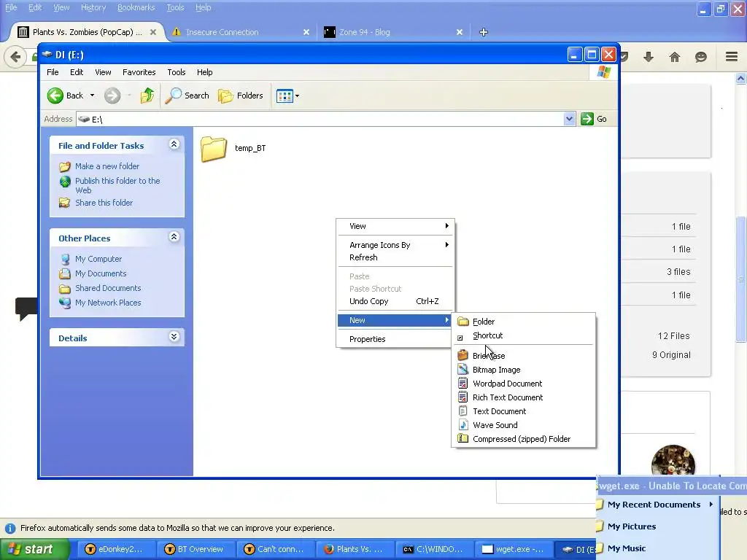Open the Explorer File menu

(53, 72)
